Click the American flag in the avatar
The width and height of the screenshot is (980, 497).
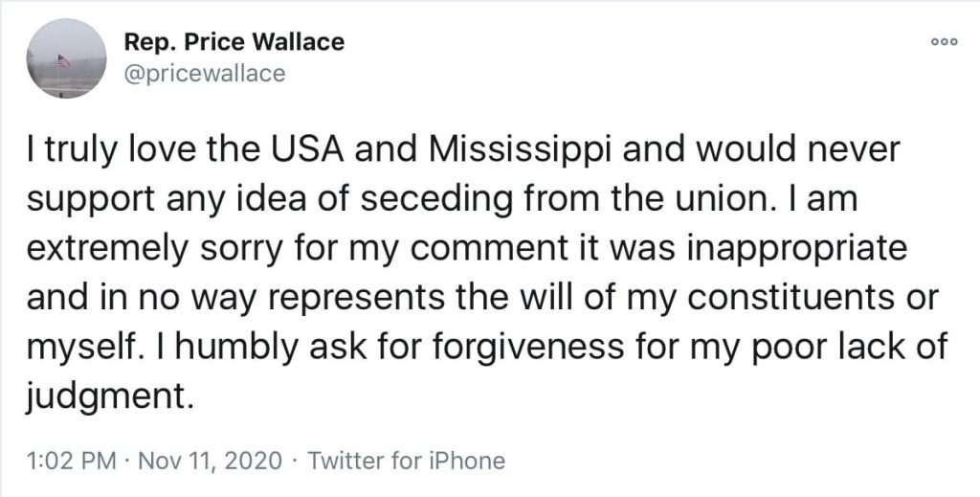[x=63, y=60]
